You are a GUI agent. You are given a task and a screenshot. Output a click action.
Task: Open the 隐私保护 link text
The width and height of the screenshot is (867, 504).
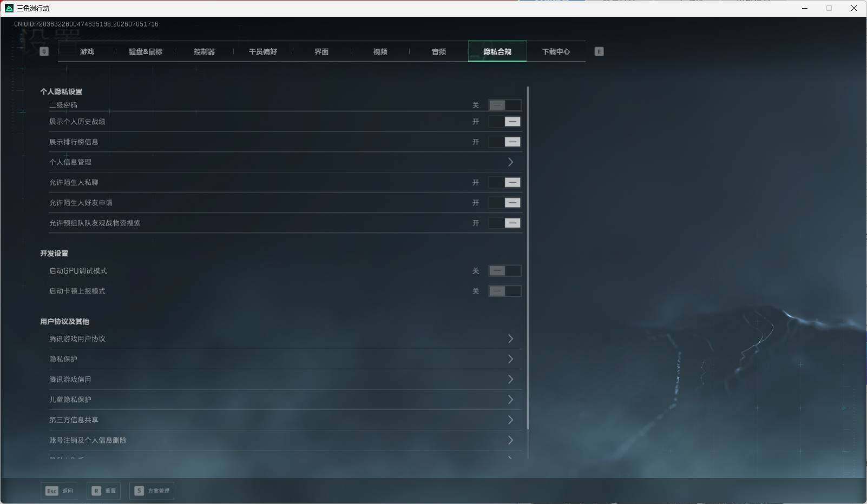(x=63, y=359)
